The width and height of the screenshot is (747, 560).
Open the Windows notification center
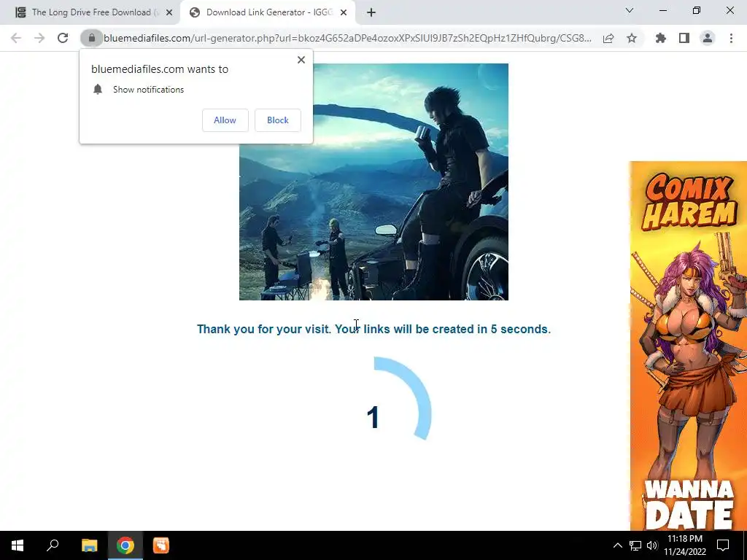click(723, 545)
